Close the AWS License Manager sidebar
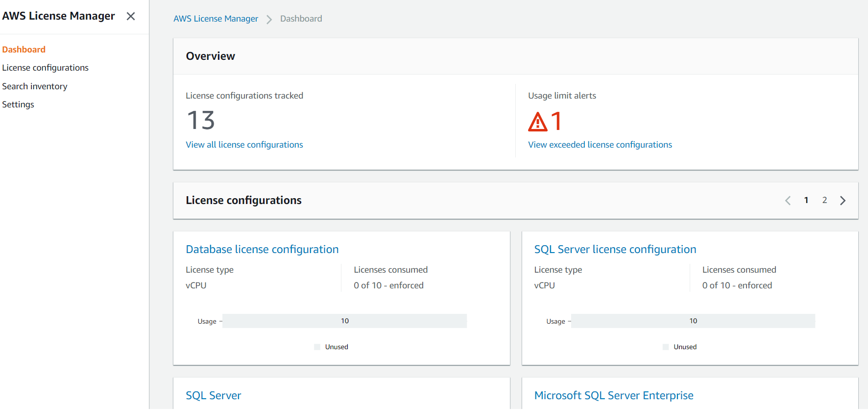 [x=131, y=16]
